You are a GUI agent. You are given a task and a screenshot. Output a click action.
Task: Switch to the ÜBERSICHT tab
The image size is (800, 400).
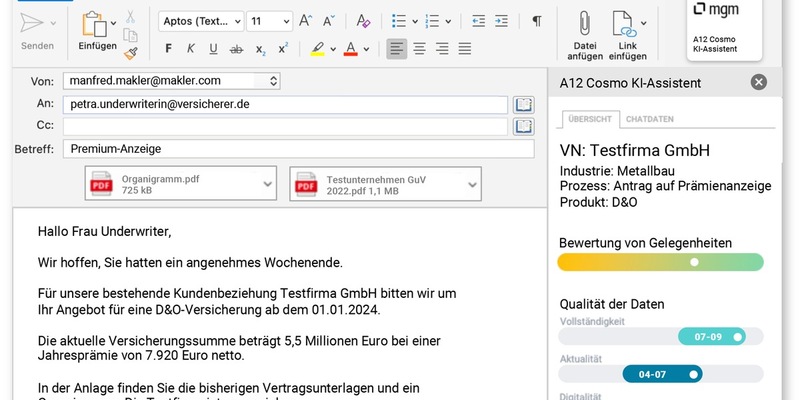pyautogui.click(x=590, y=119)
